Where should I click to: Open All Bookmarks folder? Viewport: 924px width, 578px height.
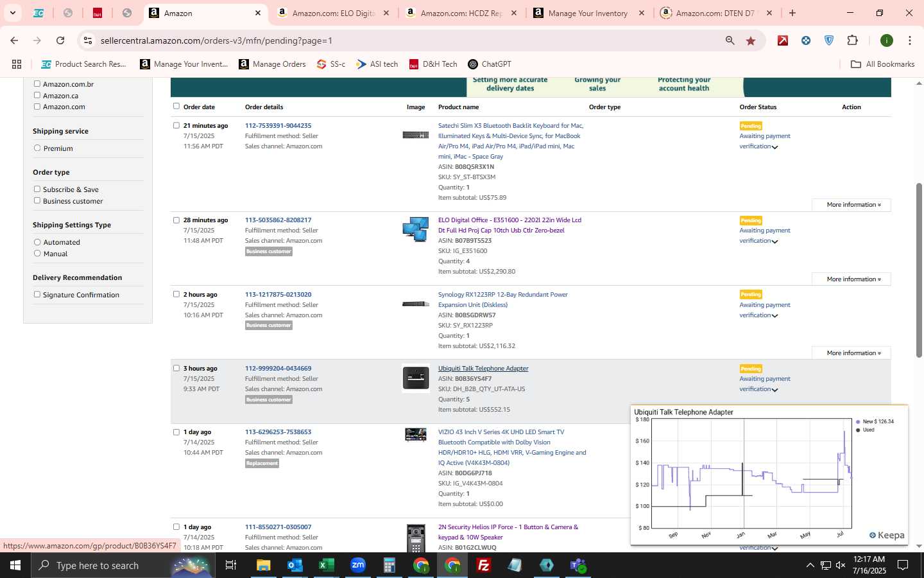coord(882,64)
